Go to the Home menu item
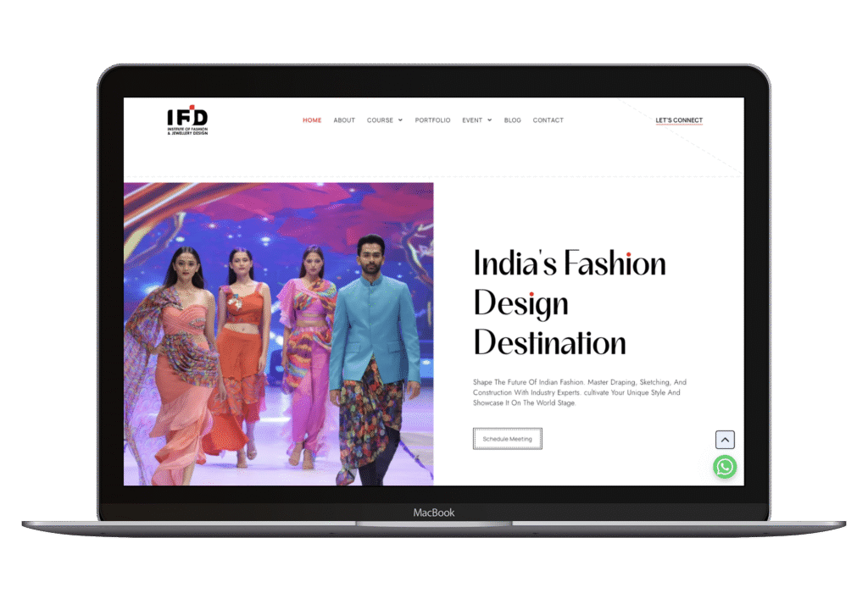This screenshot has height=599, width=868. [x=312, y=120]
